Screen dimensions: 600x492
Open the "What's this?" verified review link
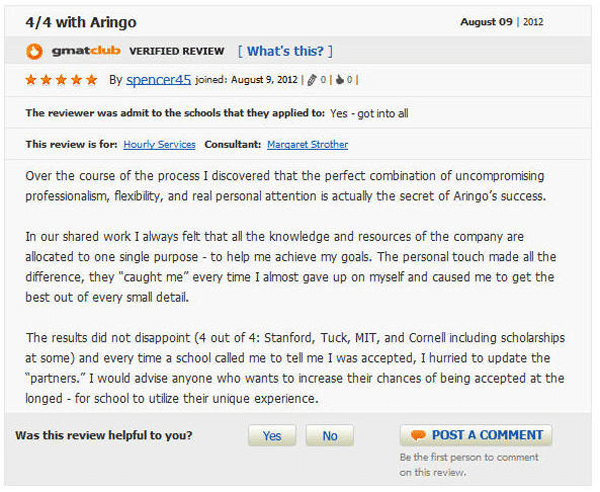285,51
